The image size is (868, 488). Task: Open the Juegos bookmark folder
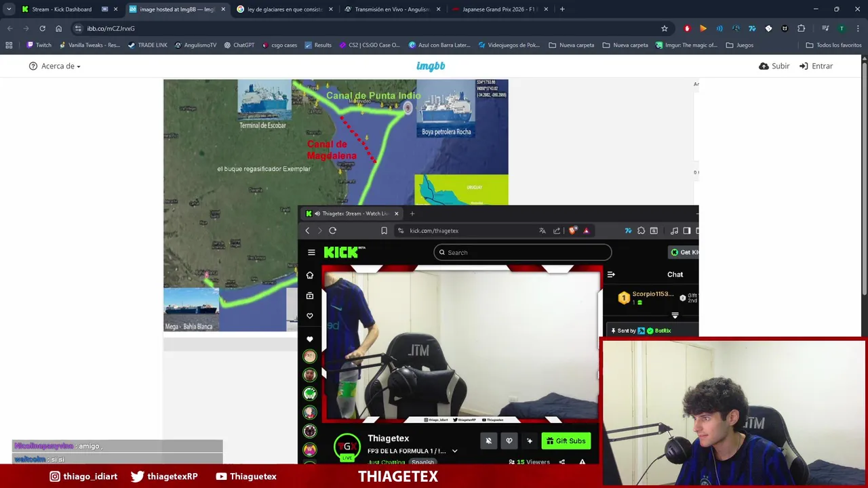pos(740,45)
